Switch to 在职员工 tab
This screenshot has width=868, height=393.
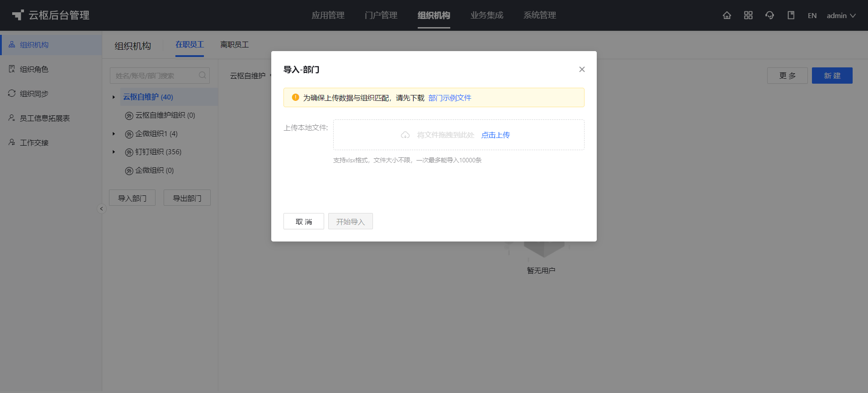(189, 45)
